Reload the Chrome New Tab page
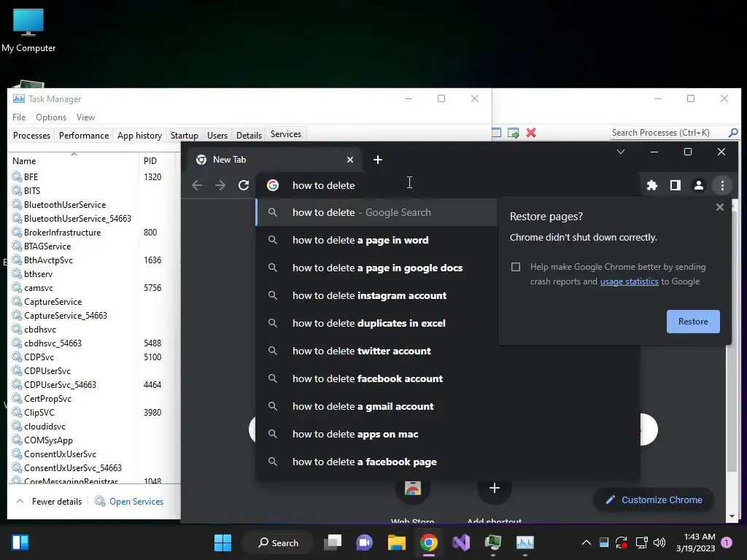This screenshot has width=747, height=560. [244, 185]
